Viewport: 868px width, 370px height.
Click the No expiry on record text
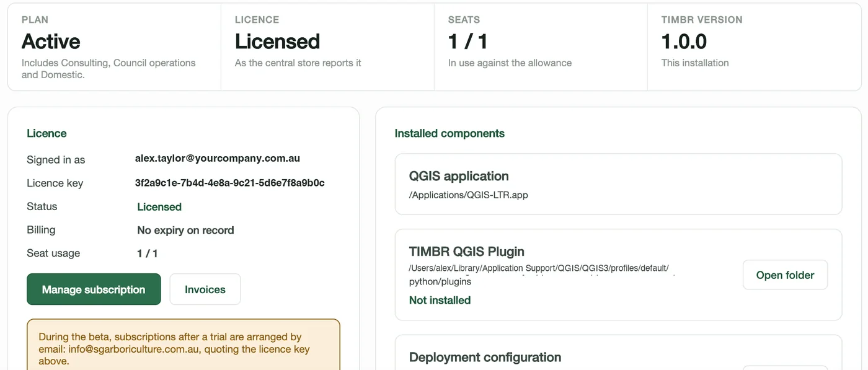[x=185, y=231]
